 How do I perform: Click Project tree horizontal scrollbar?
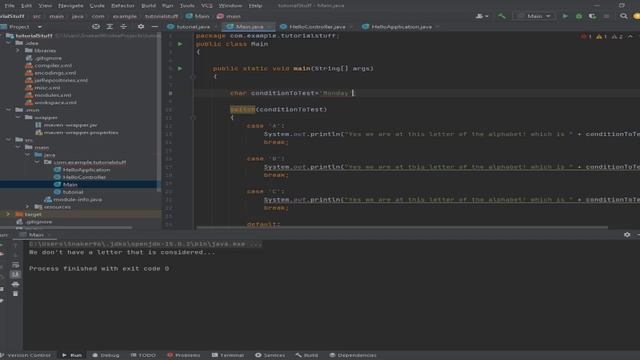click(x=66, y=227)
